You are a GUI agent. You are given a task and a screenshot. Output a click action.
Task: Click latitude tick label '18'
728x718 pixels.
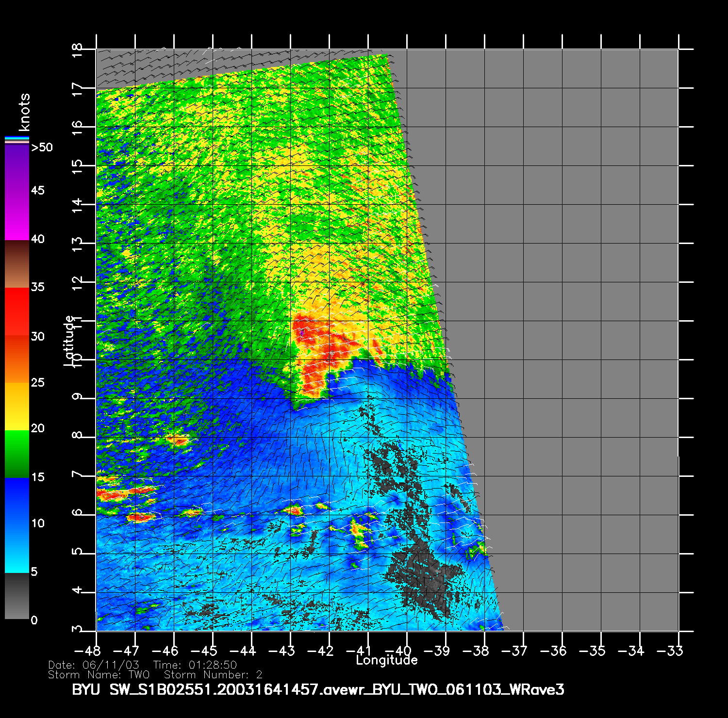(77, 49)
